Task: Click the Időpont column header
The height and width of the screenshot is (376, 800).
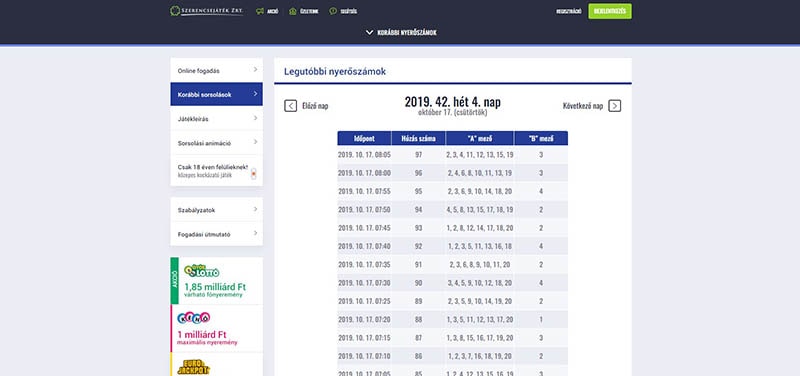Action: [x=364, y=138]
